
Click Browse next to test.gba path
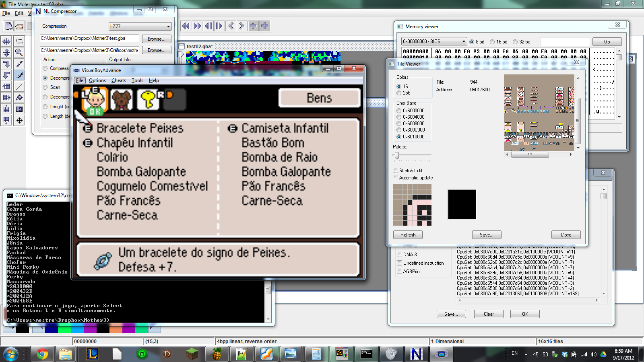(156, 39)
